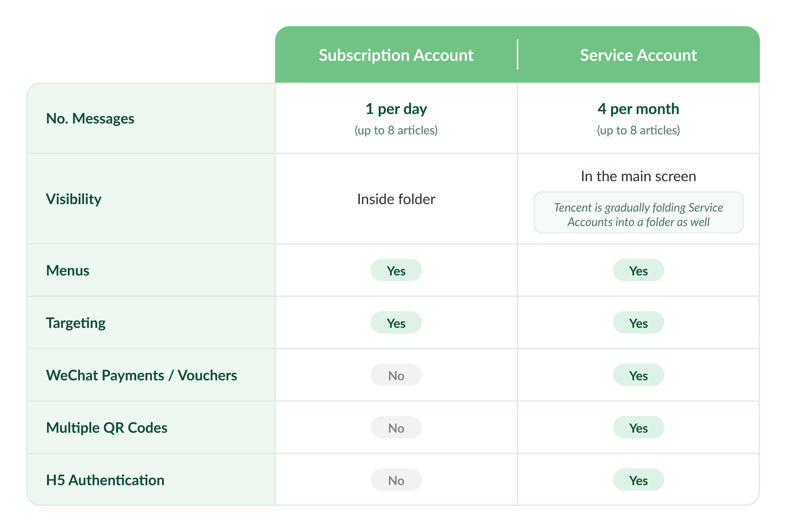Viewport: 786px width, 532px height.
Task: Click the Tencent folding Service Accounts note
Action: [638, 213]
